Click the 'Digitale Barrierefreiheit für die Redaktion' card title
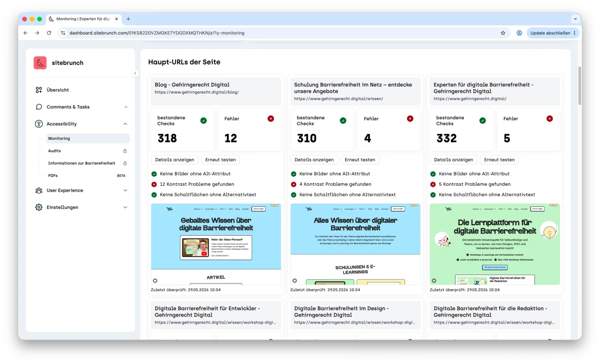 [x=490, y=312]
